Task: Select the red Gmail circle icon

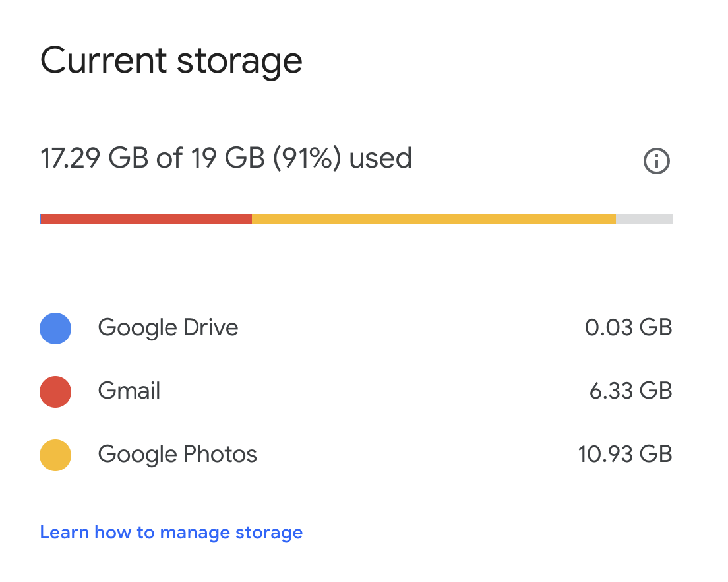Action: (55, 391)
